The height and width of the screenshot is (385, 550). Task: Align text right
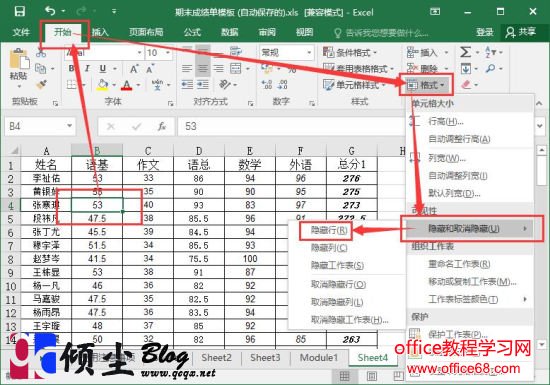pos(219,68)
